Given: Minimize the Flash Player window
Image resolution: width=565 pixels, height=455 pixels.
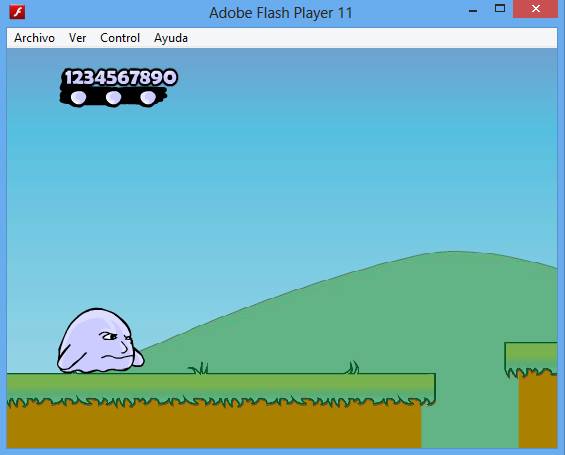Looking at the screenshot, I should click(x=473, y=10).
